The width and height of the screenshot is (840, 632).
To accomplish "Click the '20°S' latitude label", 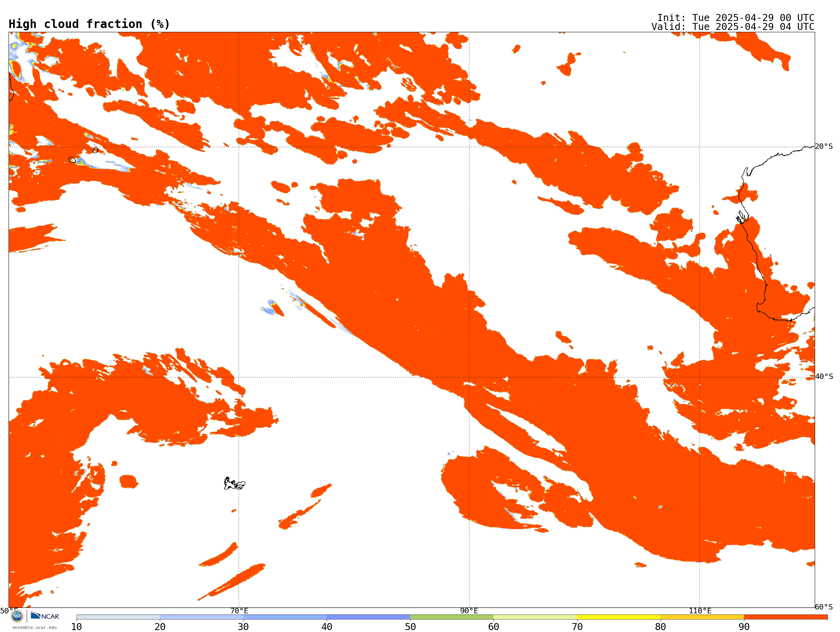I will [x=824, y=147].
